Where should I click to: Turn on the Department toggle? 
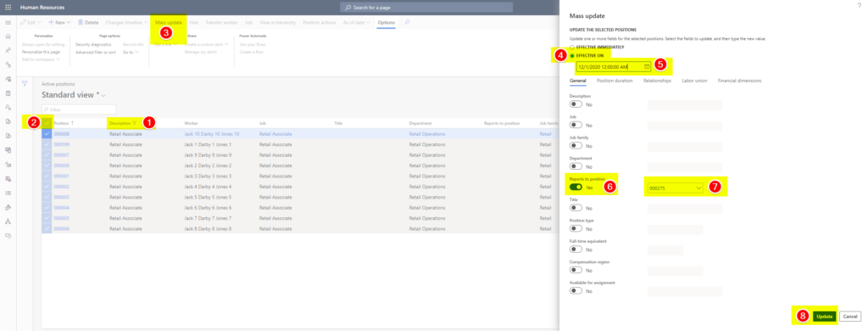[576, 166]
